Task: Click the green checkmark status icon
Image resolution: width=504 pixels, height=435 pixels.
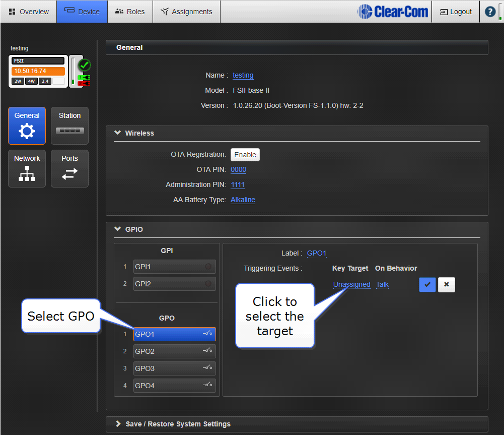Action: tap(85, 66)
